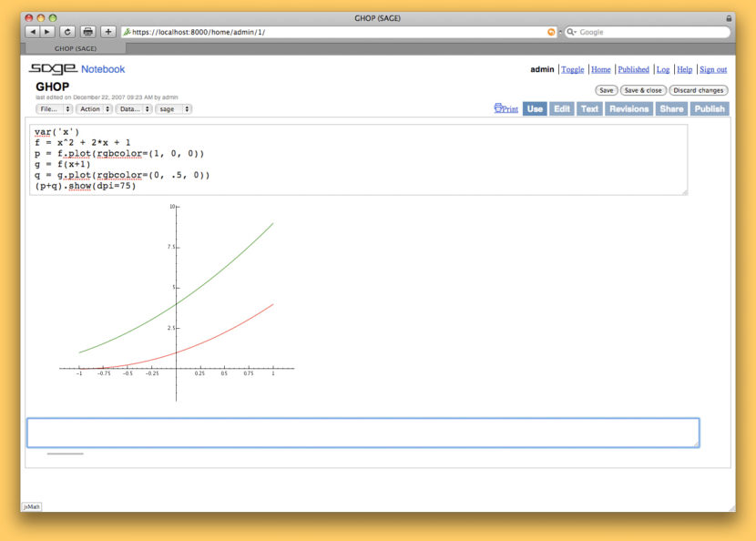Switch to the Edit tab
This screenshot has height=541, width=756.
562,109
